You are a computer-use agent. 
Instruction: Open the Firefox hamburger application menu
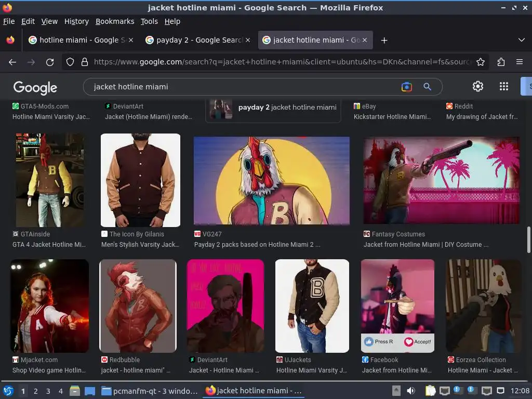[520, 62]
